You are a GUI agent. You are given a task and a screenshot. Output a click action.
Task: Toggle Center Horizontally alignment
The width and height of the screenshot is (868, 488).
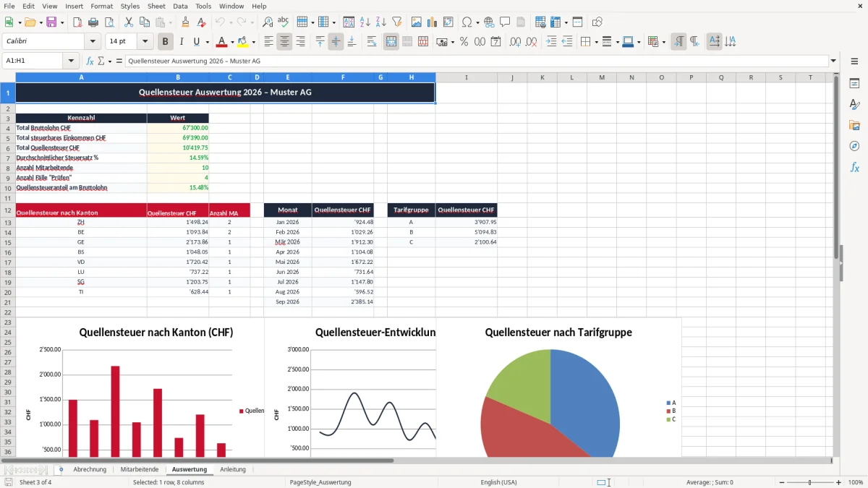(x=284, y=42)
